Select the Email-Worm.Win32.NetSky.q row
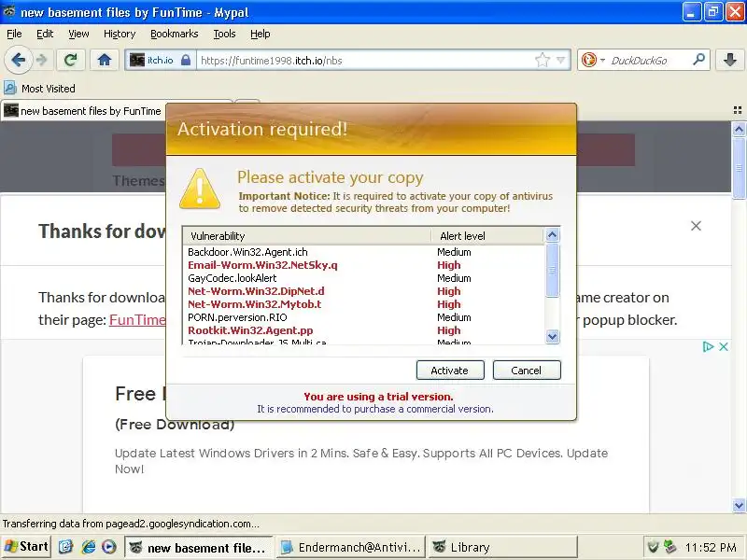The width and height of the screenshot is (747, 560). point(363,265)
